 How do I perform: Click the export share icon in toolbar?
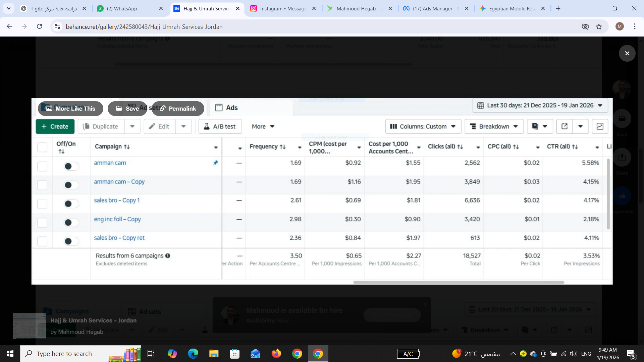[565, 126]
